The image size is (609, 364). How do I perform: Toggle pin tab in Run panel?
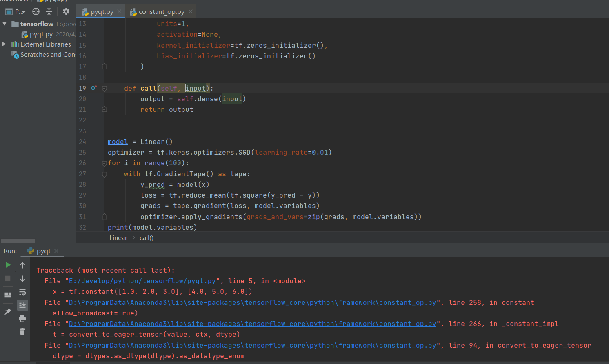(x=8, y=312)
